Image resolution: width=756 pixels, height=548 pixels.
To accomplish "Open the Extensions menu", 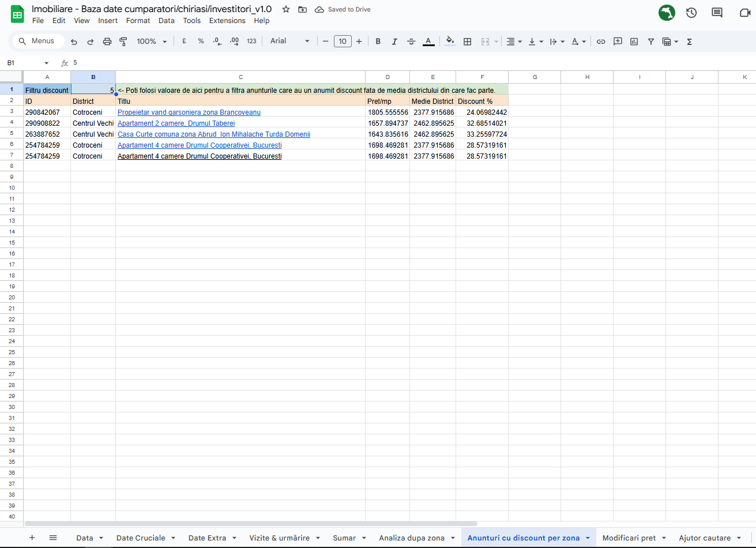I will [227, 21].
